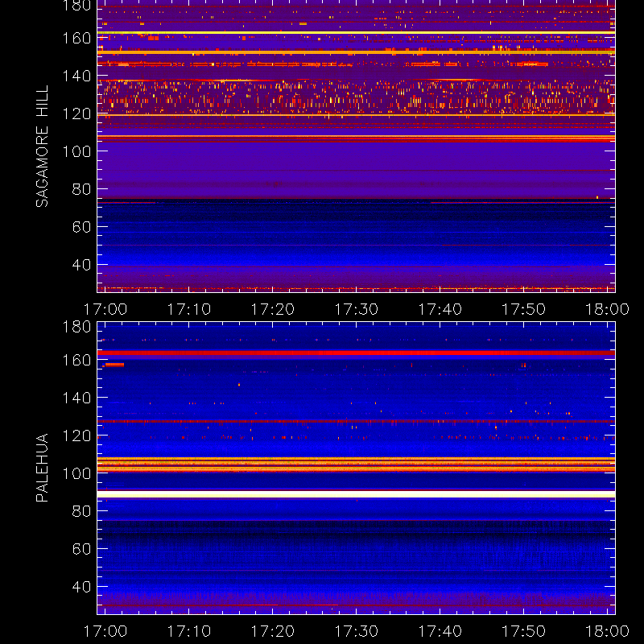The width and height of the screenshot is (644, 644).
Task: Select the 80 label on Palehua axis
Action: pyautogui.click(x=81, y=511)
